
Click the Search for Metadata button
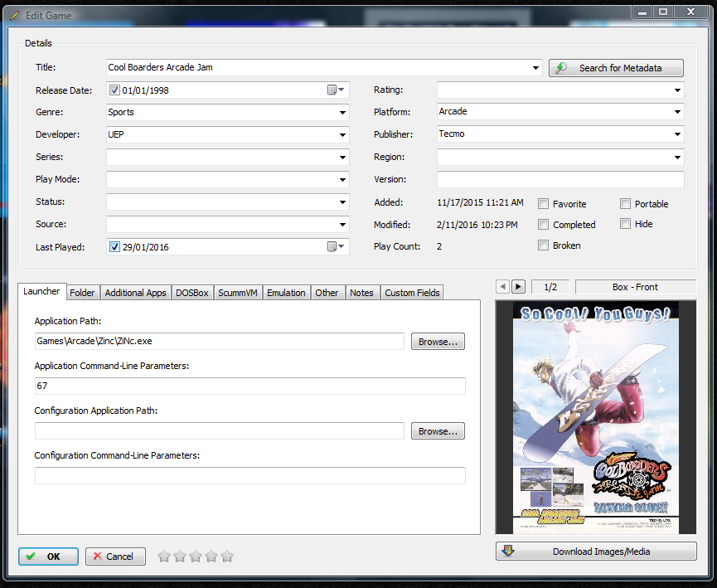click(616, 68)
